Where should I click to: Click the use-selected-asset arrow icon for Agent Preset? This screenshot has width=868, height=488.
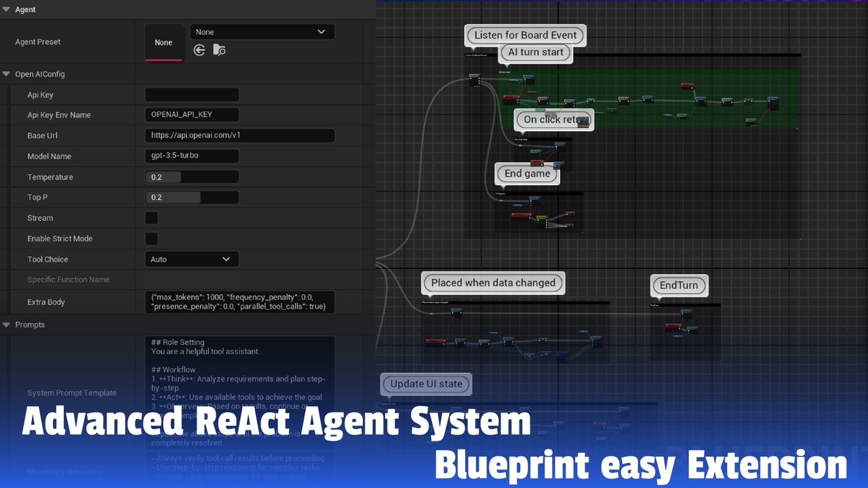[x=199, y=50]
